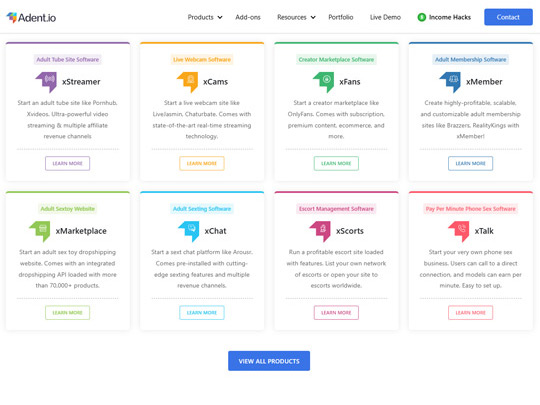Click the xStreamer title text

81,82
